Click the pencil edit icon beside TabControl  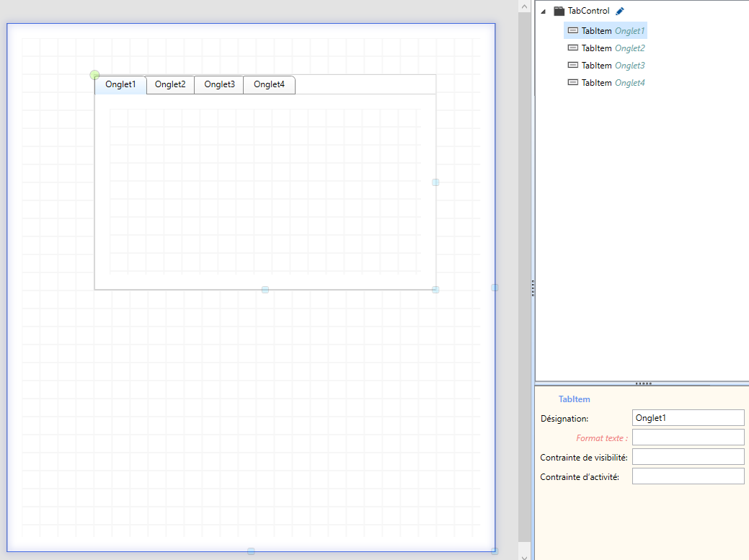(x=620, y=11)
